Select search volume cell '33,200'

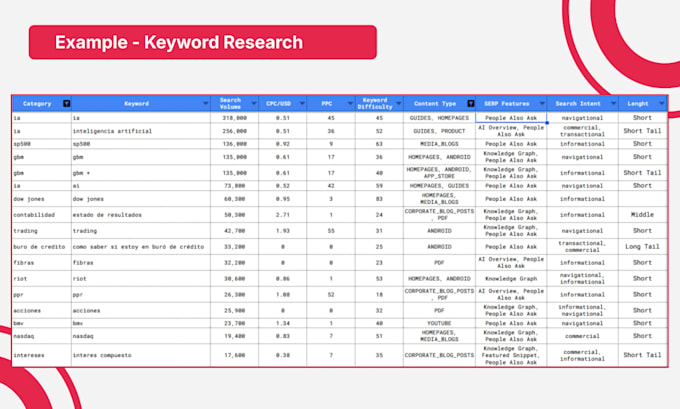point(235,246)
